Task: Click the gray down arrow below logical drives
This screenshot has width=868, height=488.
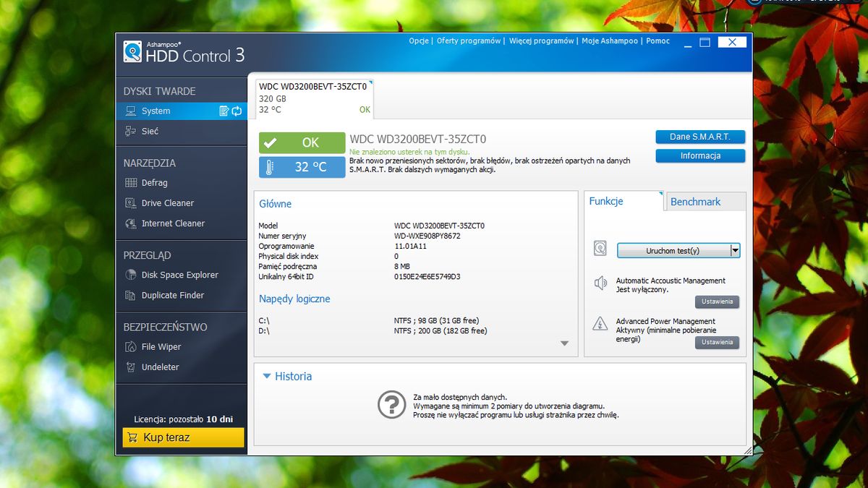Action: click(x=565, y=343)
